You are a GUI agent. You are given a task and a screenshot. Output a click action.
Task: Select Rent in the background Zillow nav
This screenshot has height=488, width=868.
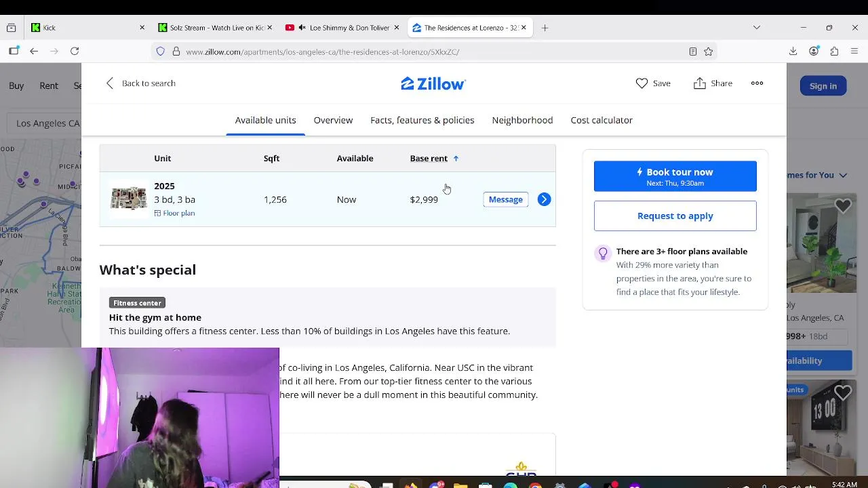click(49, 85)
